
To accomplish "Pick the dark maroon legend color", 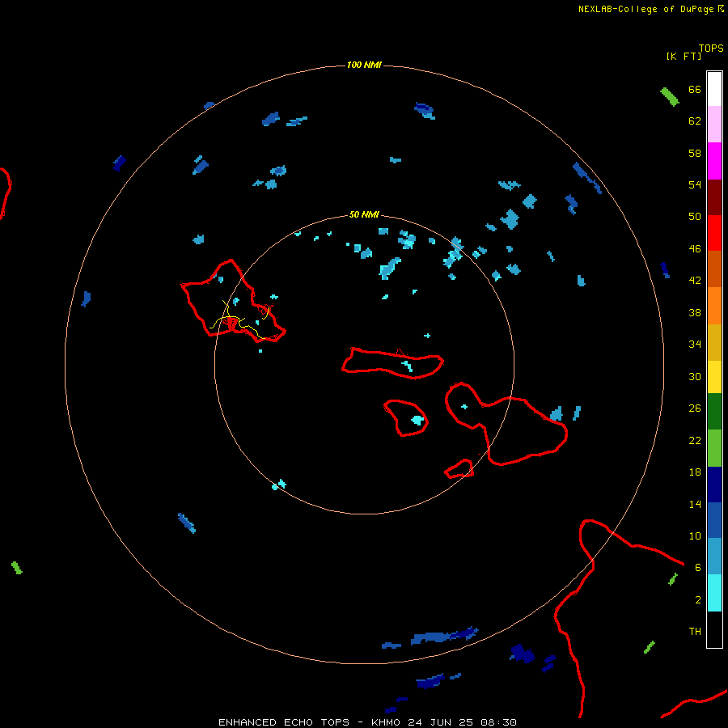I will tap(714, 197).
